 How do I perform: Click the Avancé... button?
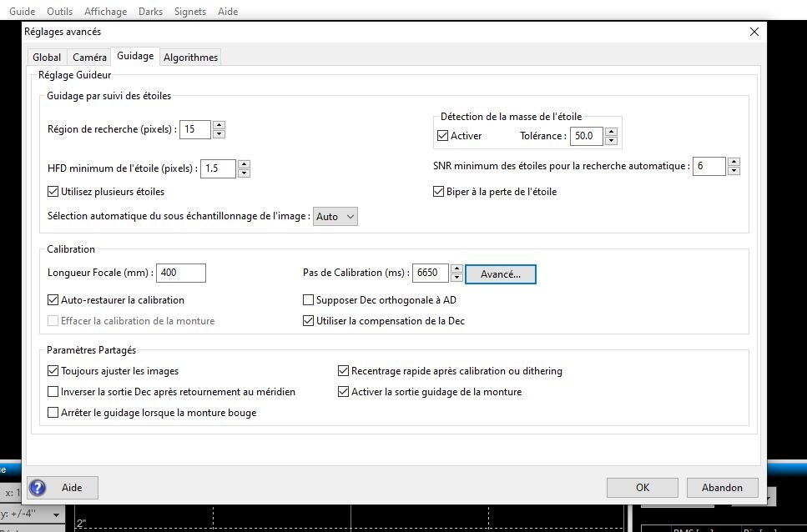click(x=500, y=274)
